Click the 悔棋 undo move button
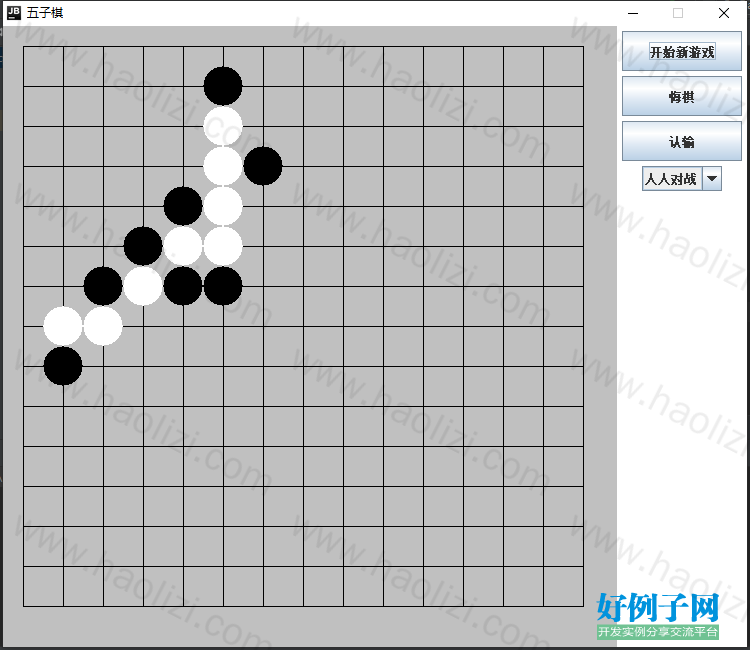This screenshot has height=650, width=750. point(682,96)
